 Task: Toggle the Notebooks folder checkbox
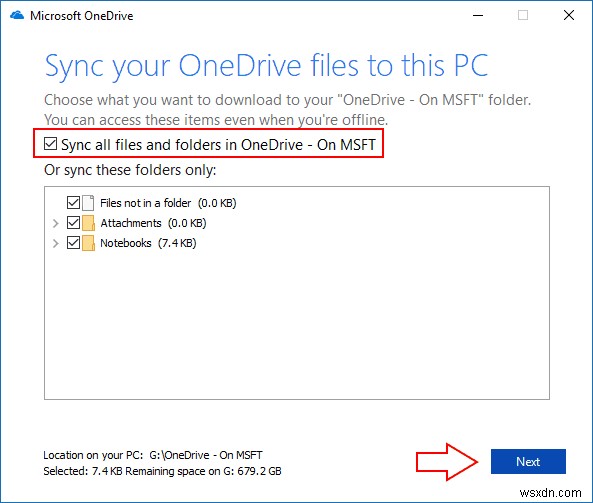pos(73,243)
